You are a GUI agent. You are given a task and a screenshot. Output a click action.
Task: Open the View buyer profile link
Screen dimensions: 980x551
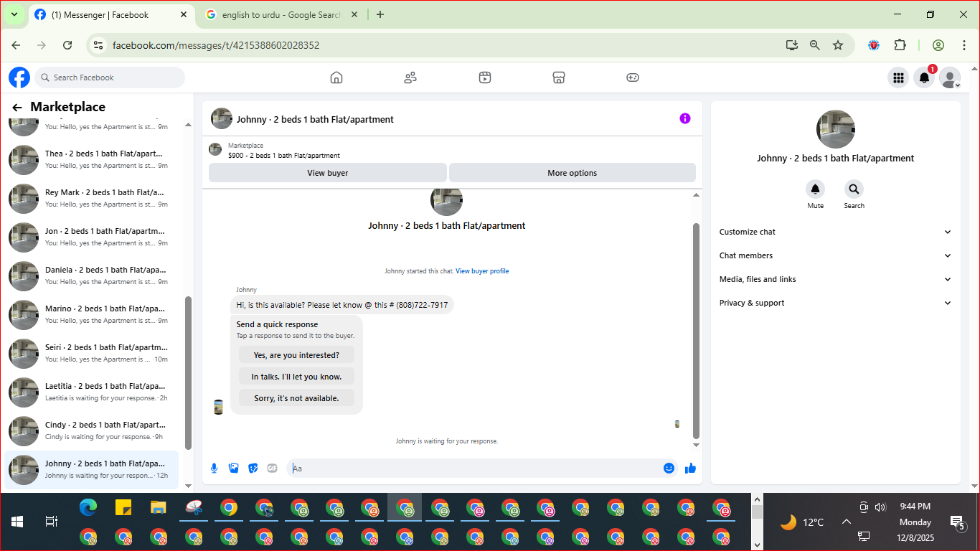[x=482, y=271]
